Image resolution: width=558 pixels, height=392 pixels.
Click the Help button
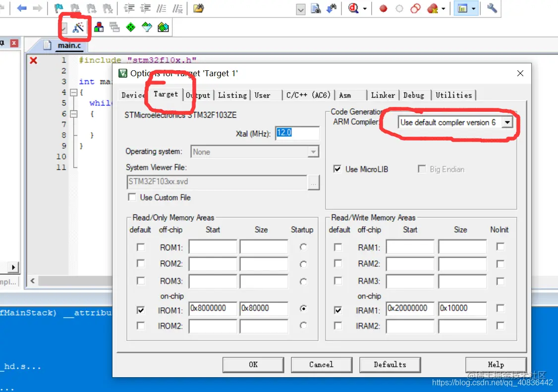496,365
